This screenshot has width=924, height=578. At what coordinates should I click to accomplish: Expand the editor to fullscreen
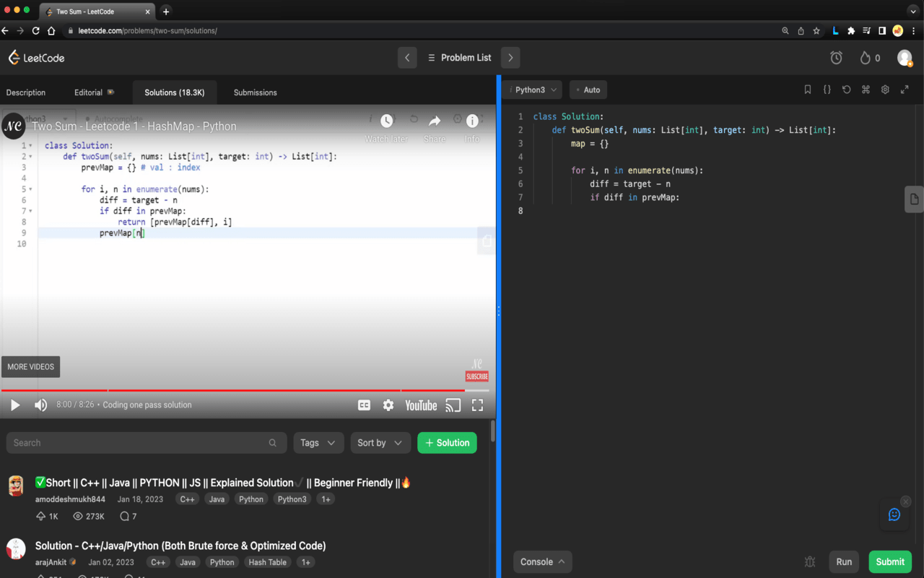905,90
